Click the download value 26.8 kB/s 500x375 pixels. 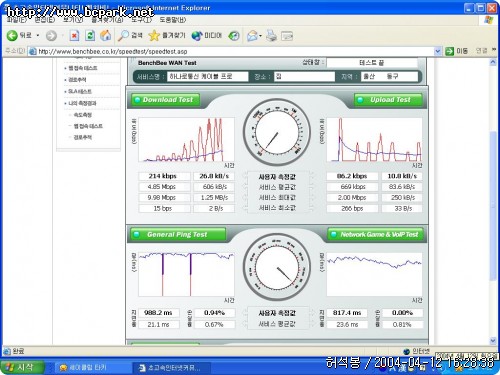coord(214,176)
